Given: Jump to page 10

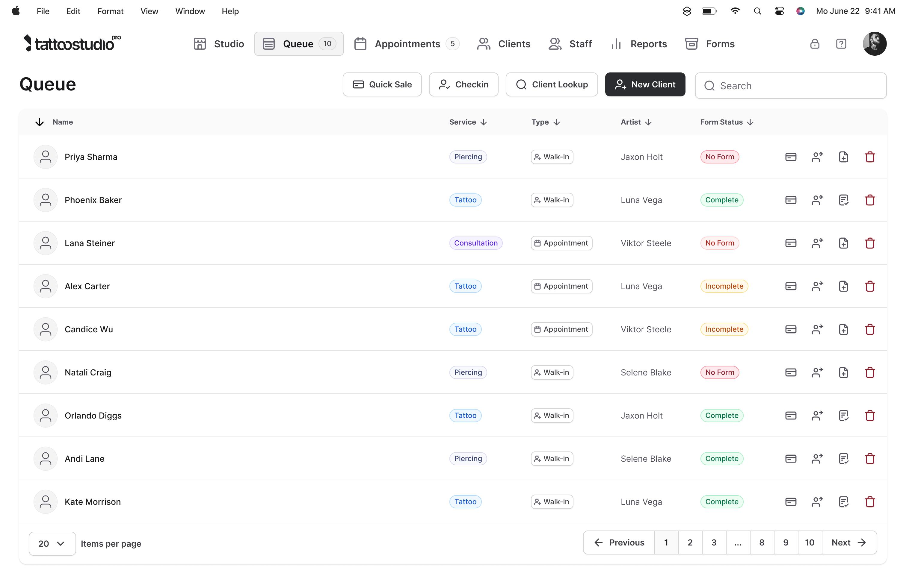Looking at the screenshot, I should pos(809,542).
